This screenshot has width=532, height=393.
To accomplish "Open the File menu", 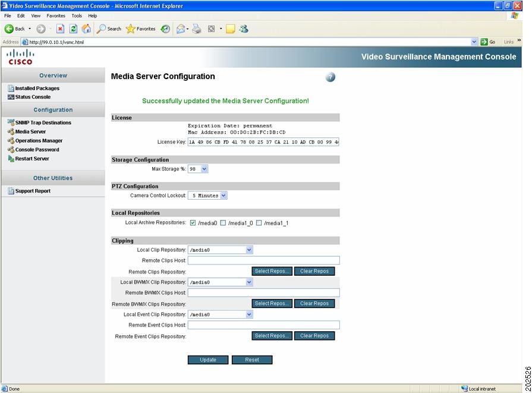I will tap(8, 15).
